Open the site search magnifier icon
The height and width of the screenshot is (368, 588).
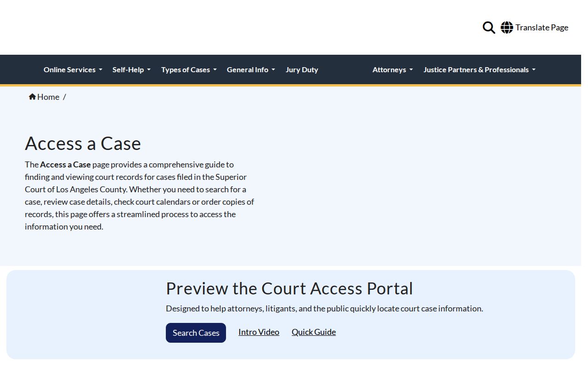pos(489,28)
